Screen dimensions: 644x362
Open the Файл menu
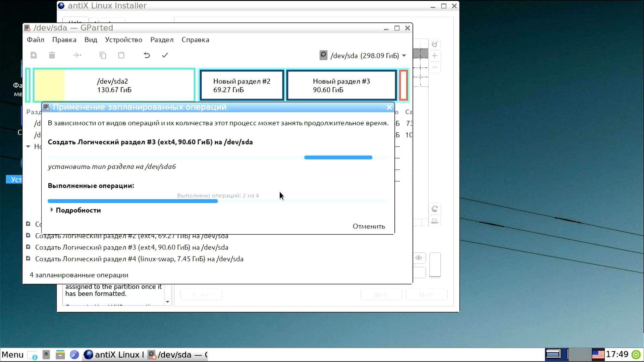click(x=36, y=40)
